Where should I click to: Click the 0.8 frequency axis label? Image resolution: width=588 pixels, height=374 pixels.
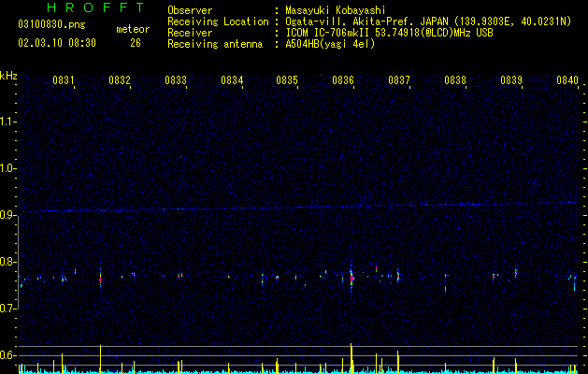tap(7, 262)
